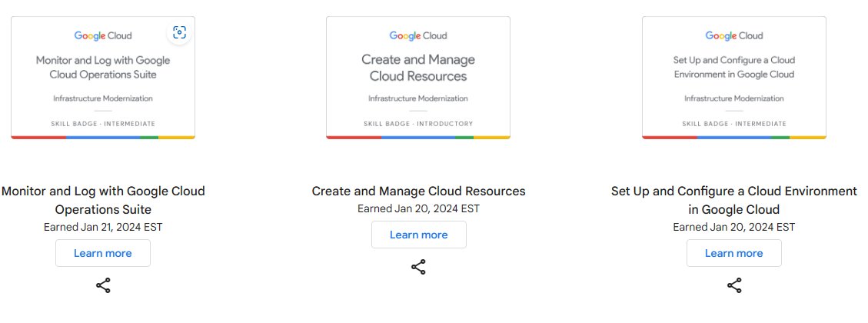Click 'Infrastructure Modernization' on Monitor and Log card
This screenshot has width=868, height=323.
[103, 98]
